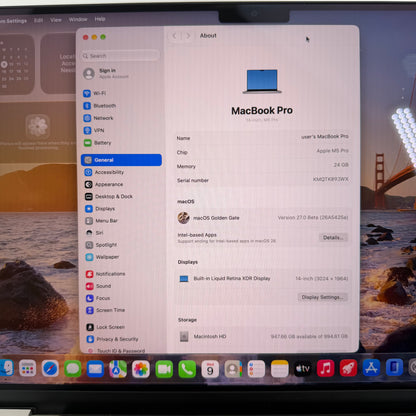This screenshot has height=416, width=416.
Task: Click Sign in with Apple Account
Action: [x=107, y=73]
